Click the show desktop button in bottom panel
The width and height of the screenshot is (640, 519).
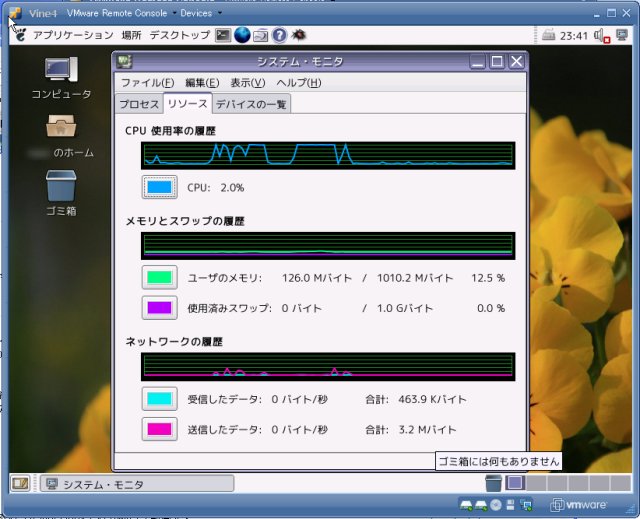(x=19, y=484)
